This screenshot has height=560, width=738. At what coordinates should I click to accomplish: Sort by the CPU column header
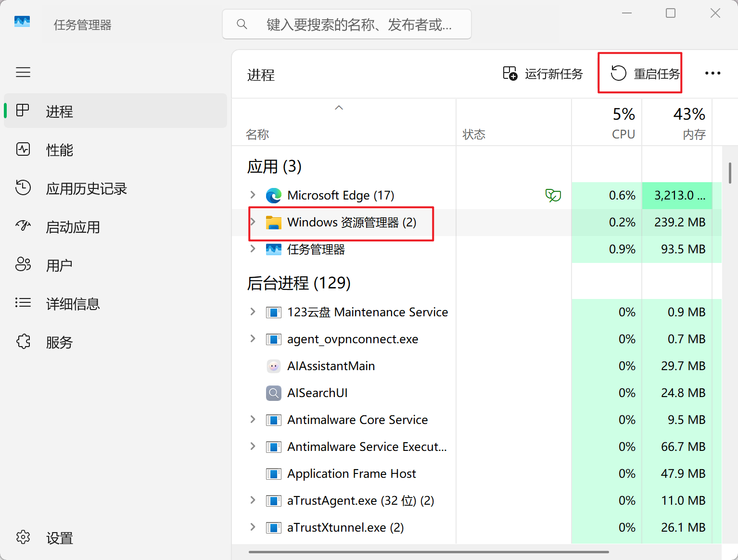[x=607, y=123]
